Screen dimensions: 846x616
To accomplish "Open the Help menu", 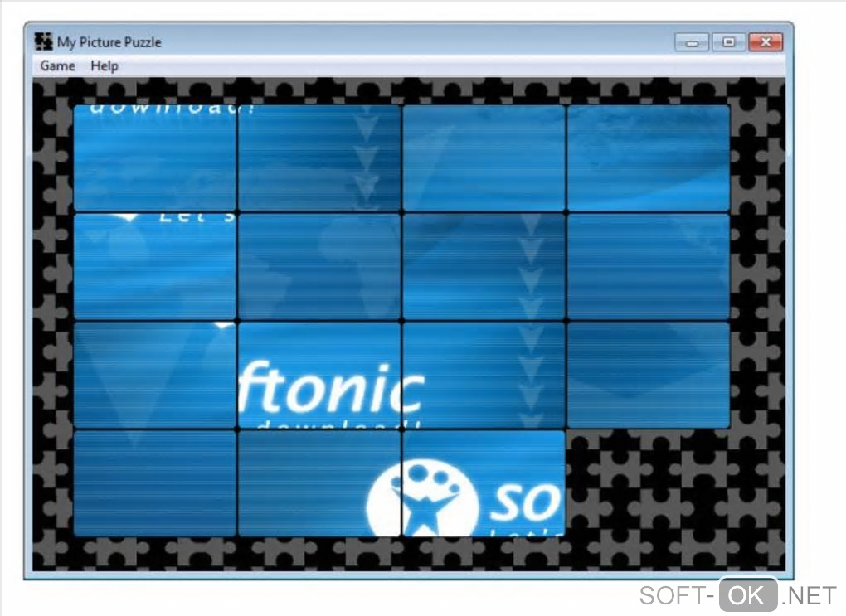I will click(105, 65).
